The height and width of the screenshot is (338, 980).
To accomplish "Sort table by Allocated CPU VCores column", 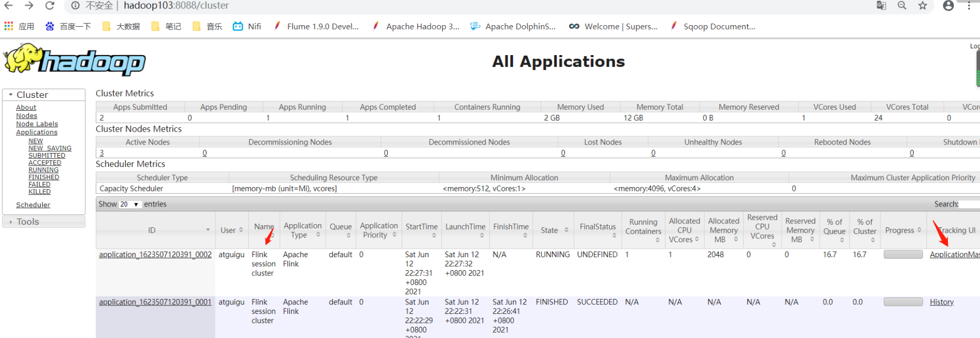I will click(x=684, y=230).
